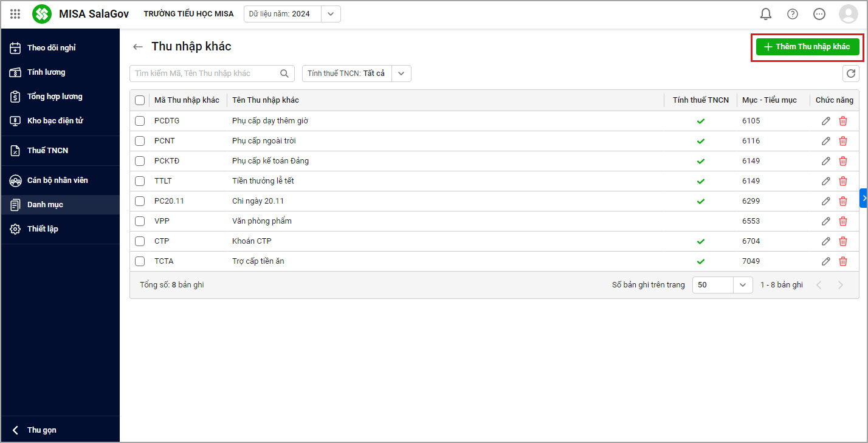
Task: Open the help question mark icon
Action: (793, 14)
